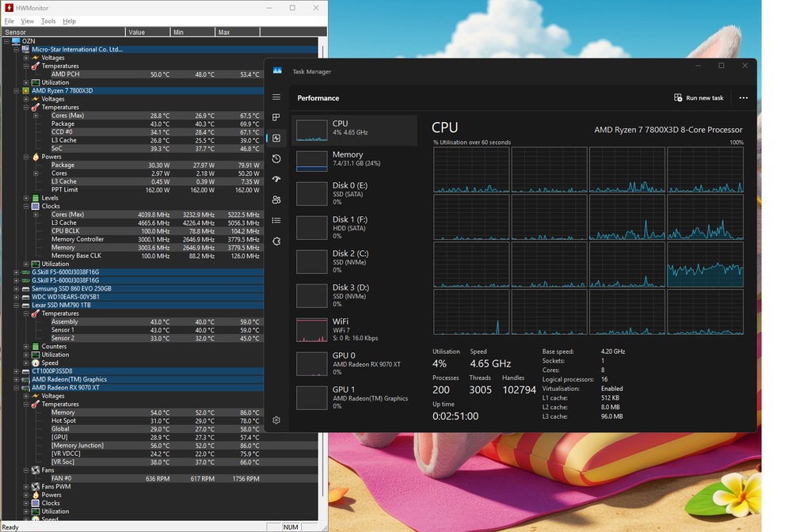
Task: Click the HWMonitor vertical scrollbar
Action: click(x=322, y=270)
